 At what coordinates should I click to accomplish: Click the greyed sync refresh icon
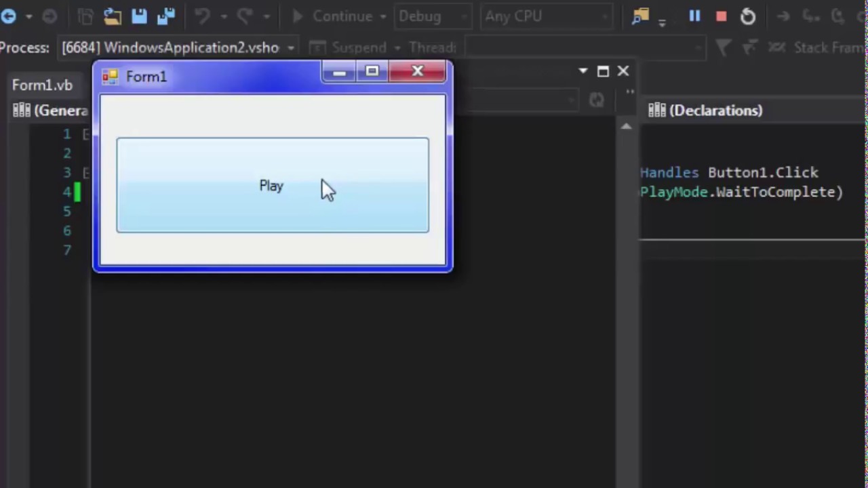[596, 100]
